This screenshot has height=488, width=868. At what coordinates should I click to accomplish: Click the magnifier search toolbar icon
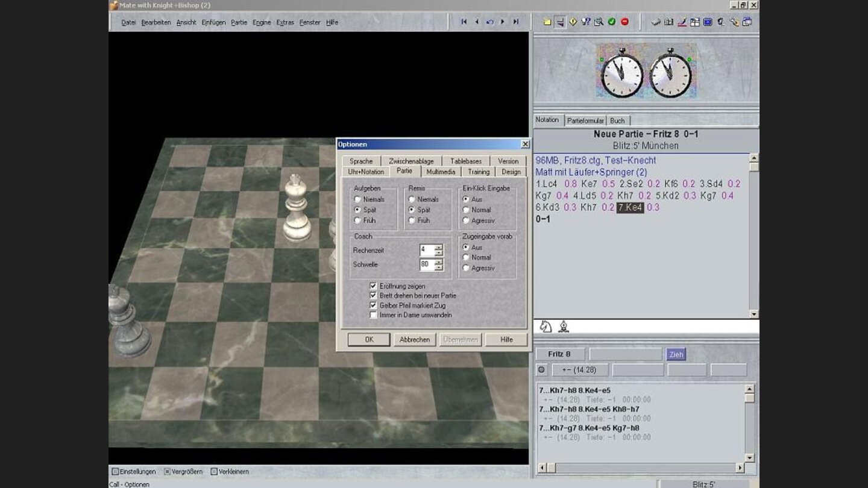599,22
